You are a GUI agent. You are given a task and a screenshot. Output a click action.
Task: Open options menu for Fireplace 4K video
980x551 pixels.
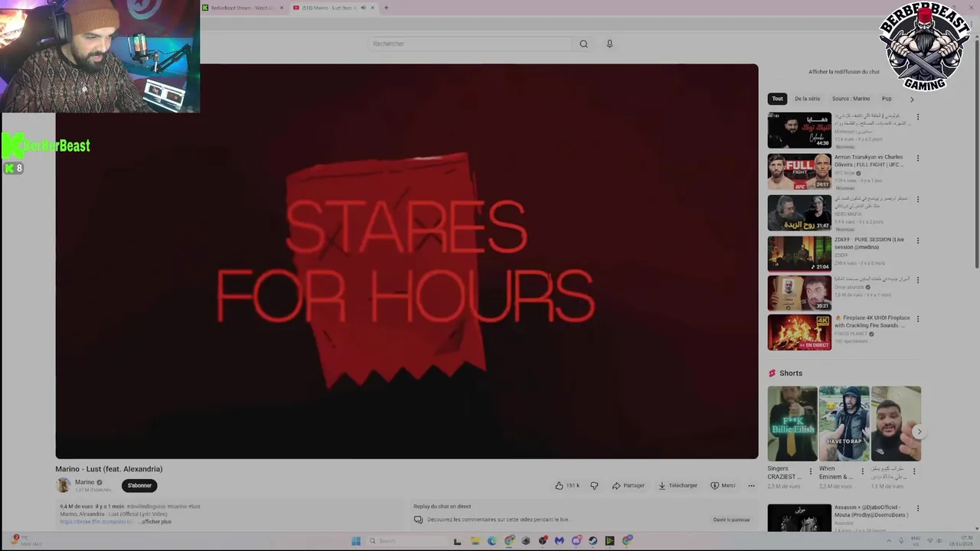(918, 319)
